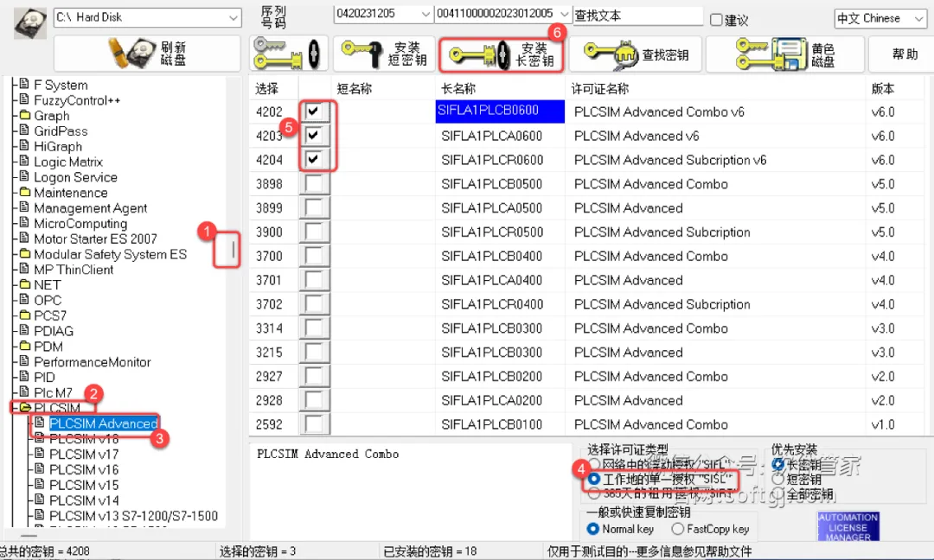The image size is (934, 560).
Task: Select PLCSIM v14 in tree
Action: point(84,500)
